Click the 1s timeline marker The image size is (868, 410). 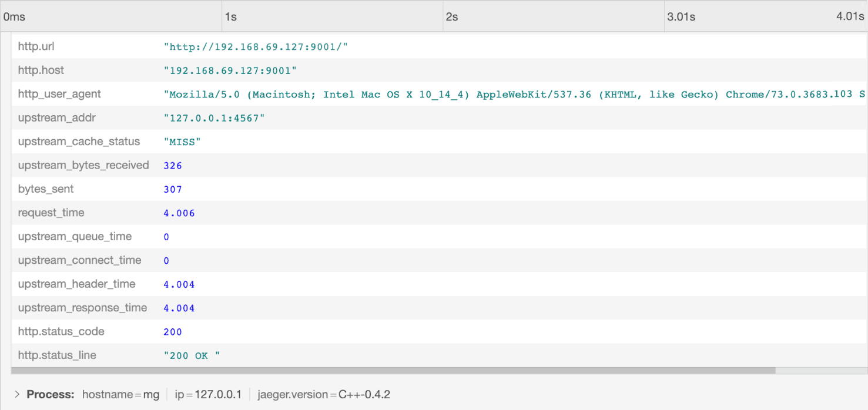coord(231,17)
